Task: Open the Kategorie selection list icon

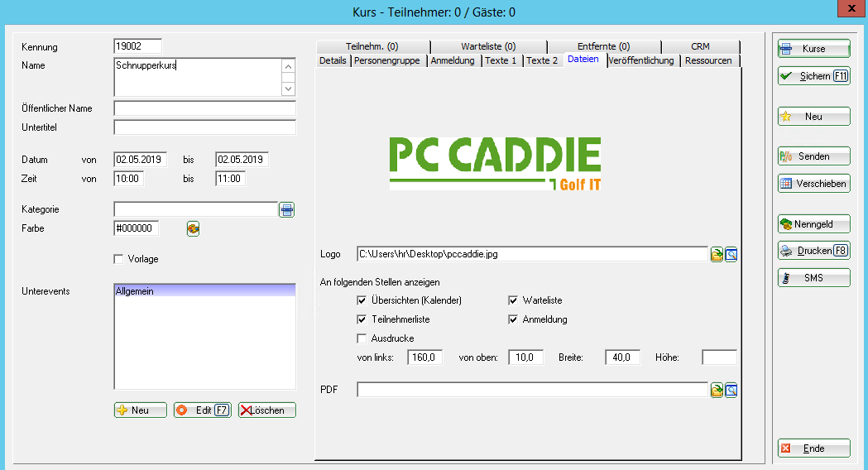Action: [x=286, y=210]
